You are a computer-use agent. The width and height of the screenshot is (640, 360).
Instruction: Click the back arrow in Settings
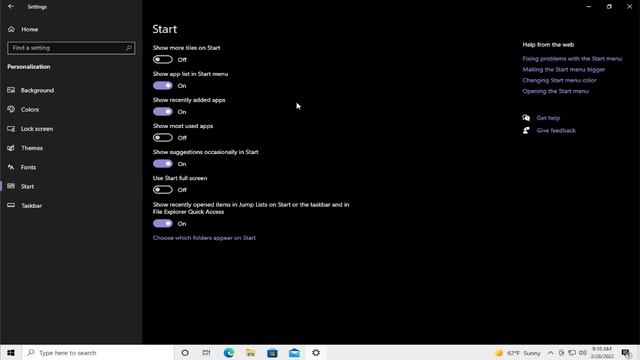click(11, 7)
